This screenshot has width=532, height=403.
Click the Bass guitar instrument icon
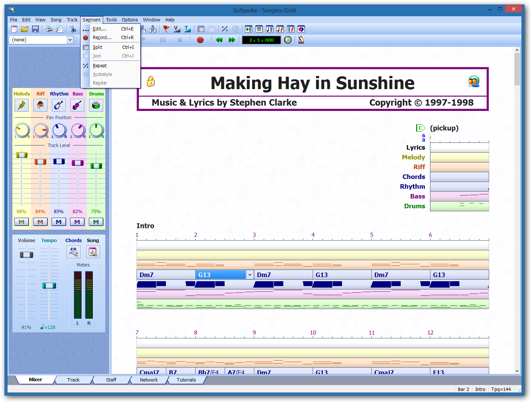[77, 105]
